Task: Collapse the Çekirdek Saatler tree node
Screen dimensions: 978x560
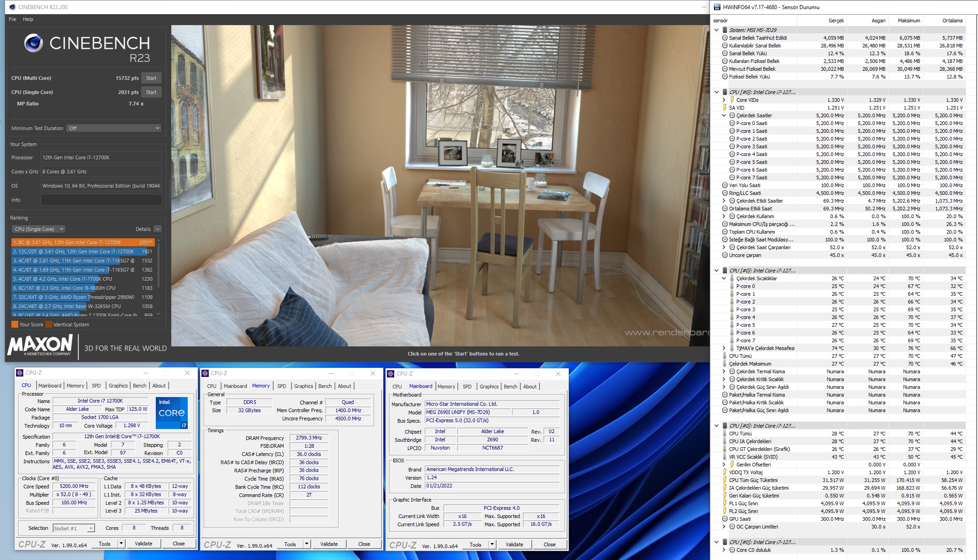Action: (724, 115)
